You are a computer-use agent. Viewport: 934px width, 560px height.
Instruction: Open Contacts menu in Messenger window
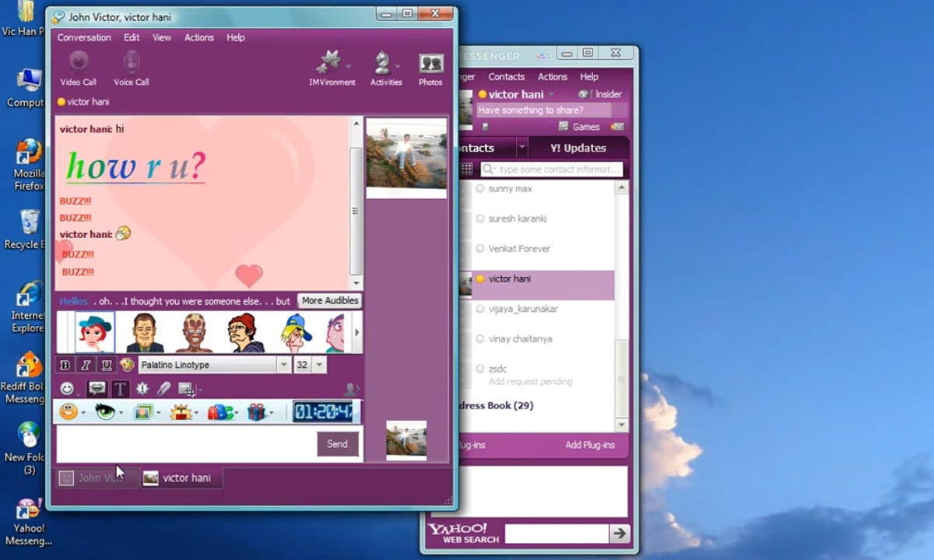(x=506, y=77)
